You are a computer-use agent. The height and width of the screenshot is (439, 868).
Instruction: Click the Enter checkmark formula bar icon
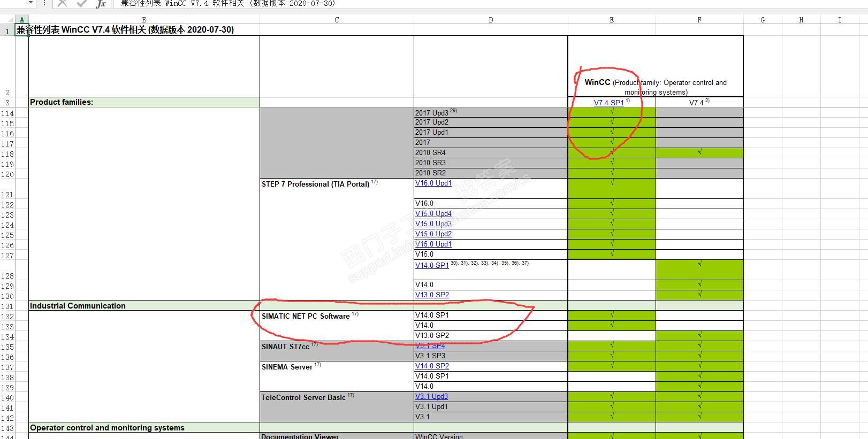pos(82,3)
